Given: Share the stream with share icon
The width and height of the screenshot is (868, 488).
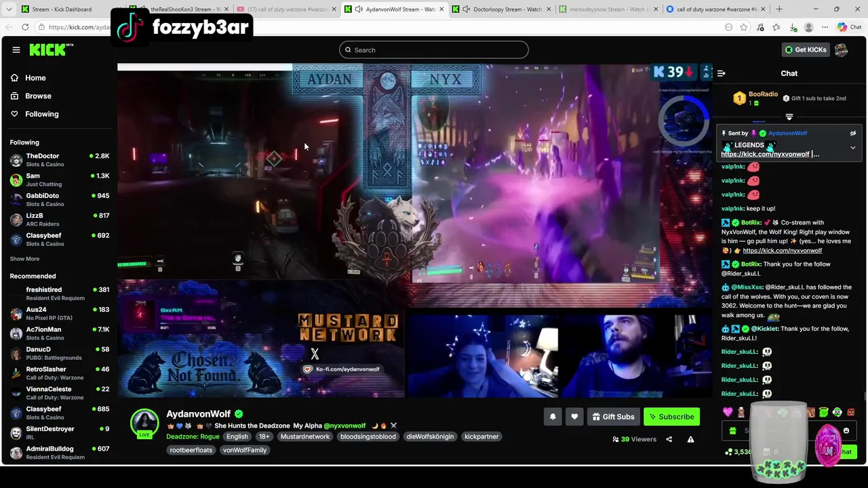Looking at the screenshot, I should [669, 439].
